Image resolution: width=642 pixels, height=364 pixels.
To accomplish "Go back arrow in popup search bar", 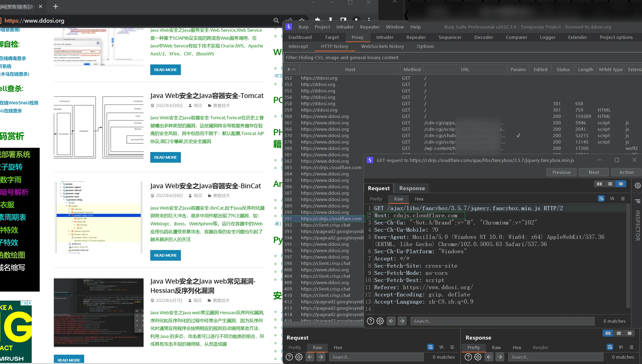I will click(x=391, y=321).
